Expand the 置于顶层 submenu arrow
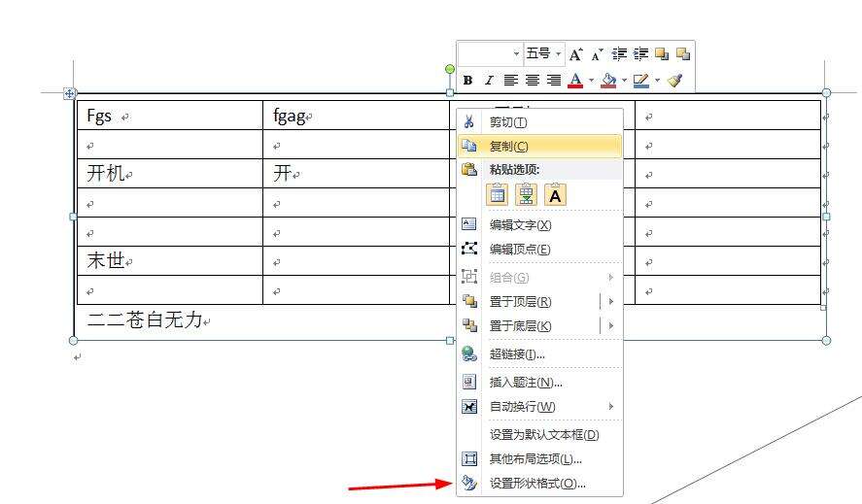Viewport: 862px width, 504px height. pyautogui.click(x=610, y=301)
